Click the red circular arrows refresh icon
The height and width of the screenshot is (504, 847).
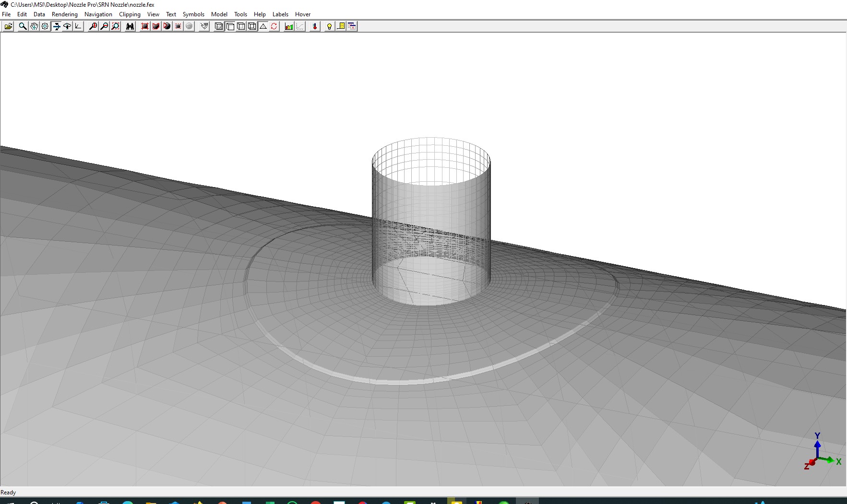tap(274, 26)
